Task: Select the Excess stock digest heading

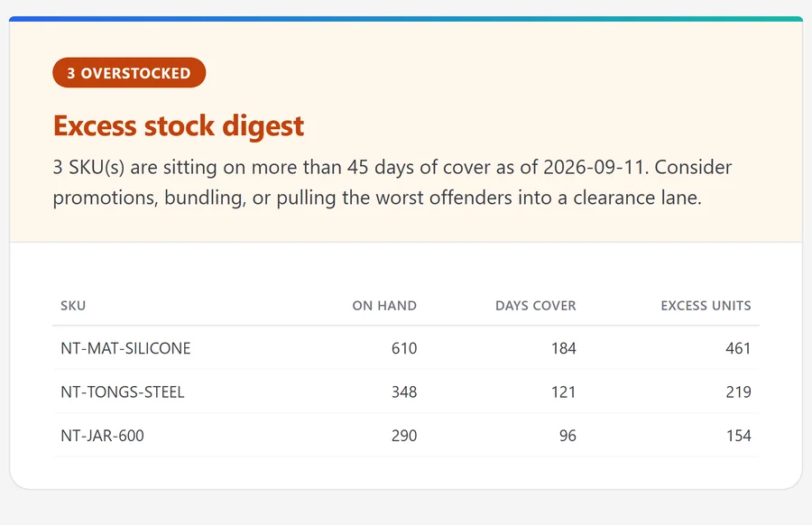Action: [x=178, y=125]
